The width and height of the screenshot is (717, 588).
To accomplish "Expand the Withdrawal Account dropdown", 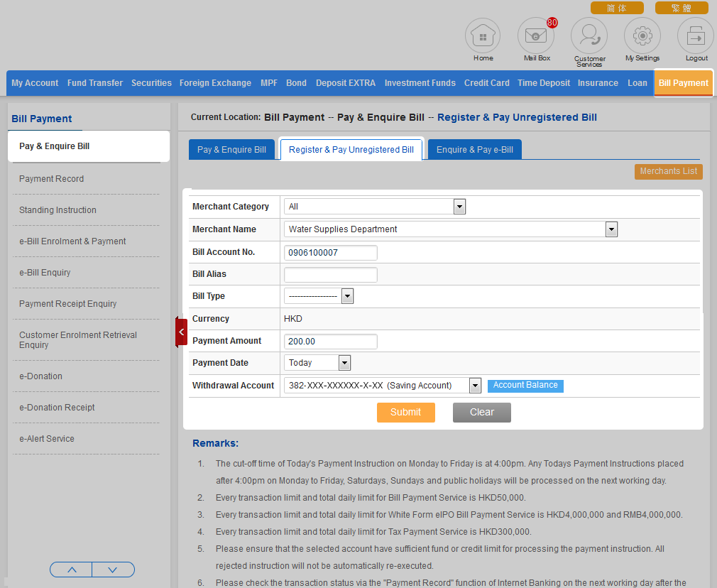I will coord(476,386).
